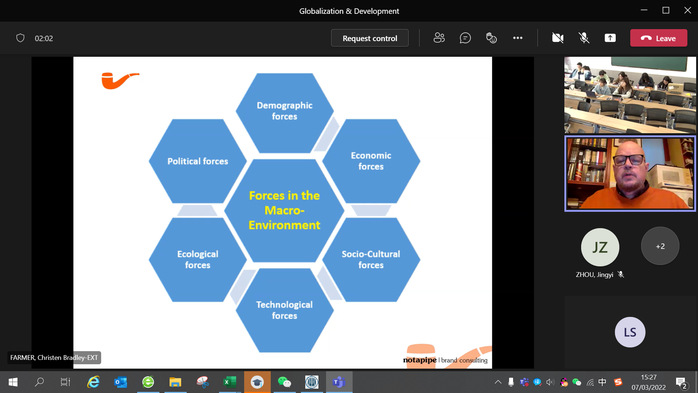Click the red Leave button
698x393 pixels.
(x=658, y=38)
